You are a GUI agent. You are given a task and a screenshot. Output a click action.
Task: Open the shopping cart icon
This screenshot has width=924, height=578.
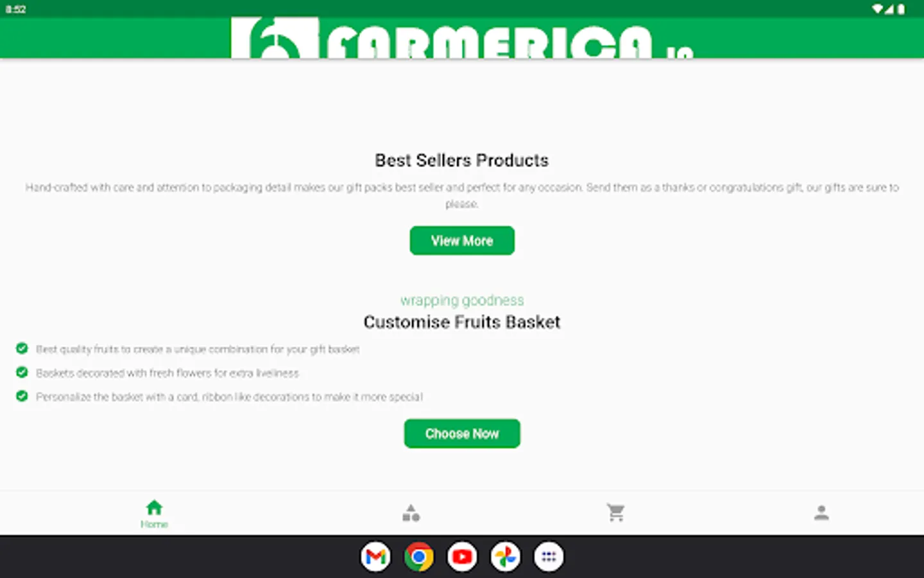[x=616, y=512]
